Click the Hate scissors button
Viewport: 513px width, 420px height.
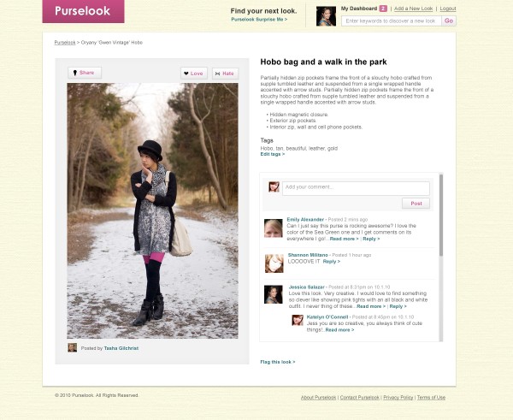(x=225, y=74)
